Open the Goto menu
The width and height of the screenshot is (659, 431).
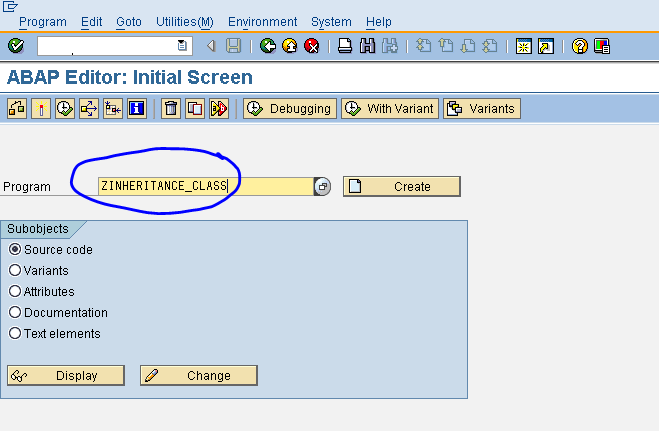coord(129,22)
